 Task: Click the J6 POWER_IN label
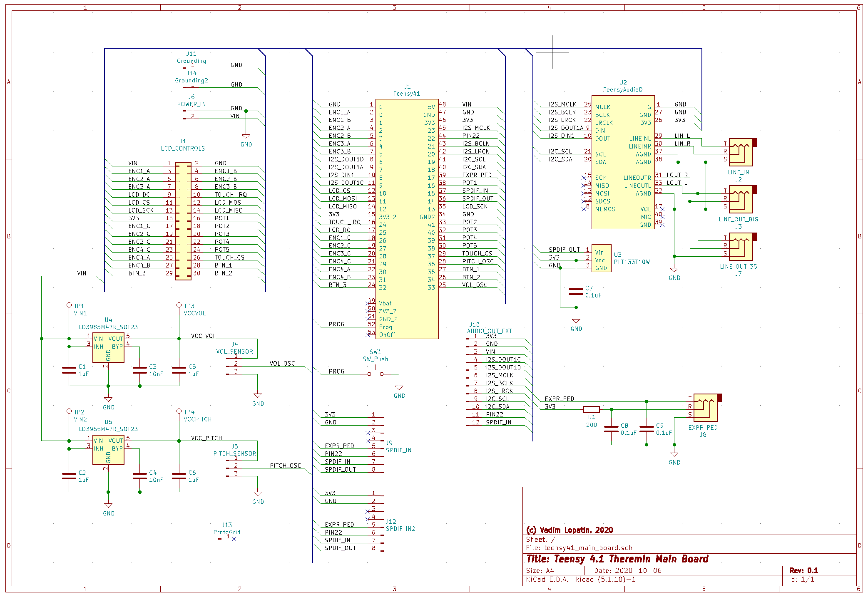(x=192, y=100)
